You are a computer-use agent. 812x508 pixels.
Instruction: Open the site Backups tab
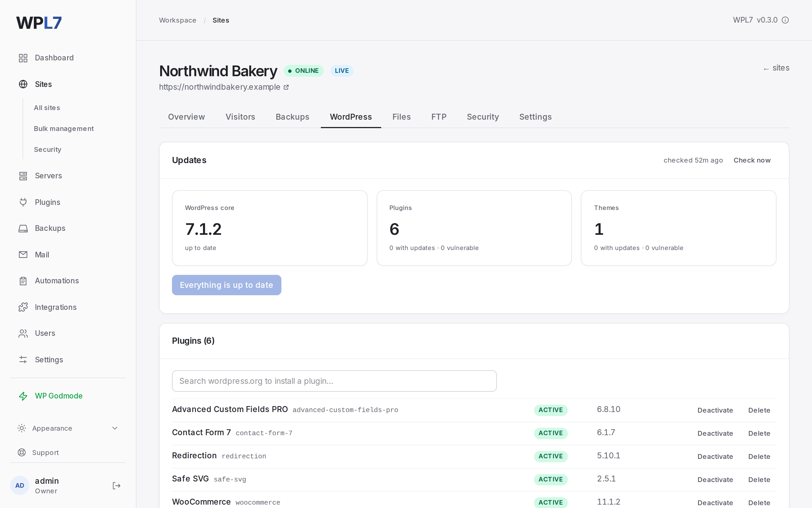tap(292, 117)
